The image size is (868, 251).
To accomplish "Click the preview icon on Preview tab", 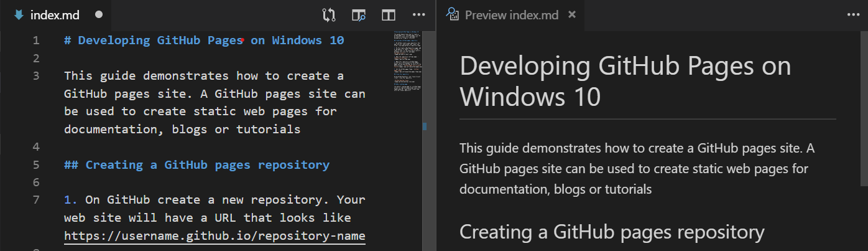I will point(453,15).
